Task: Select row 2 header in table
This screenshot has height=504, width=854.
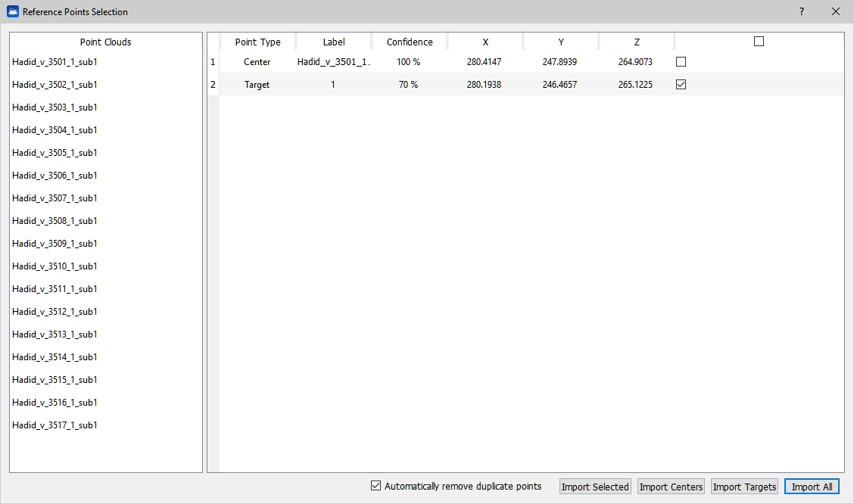Action: pos(213,85)
